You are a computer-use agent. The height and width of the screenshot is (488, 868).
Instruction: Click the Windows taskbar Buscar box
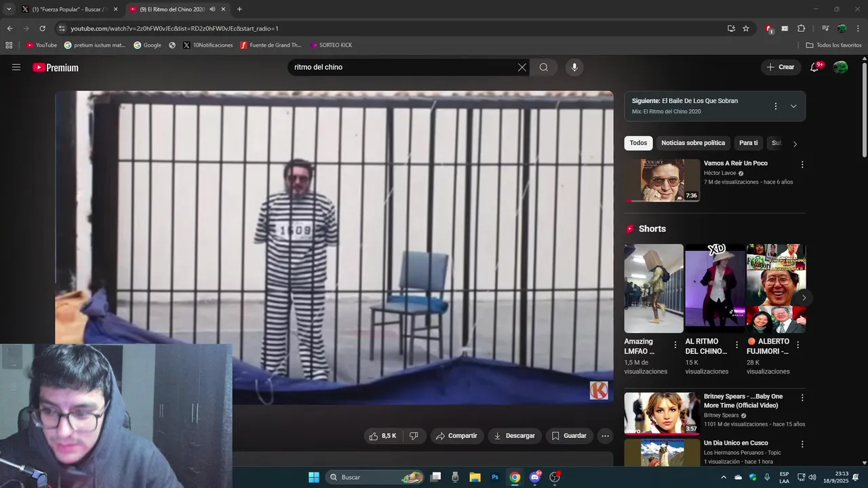point(376,477)
